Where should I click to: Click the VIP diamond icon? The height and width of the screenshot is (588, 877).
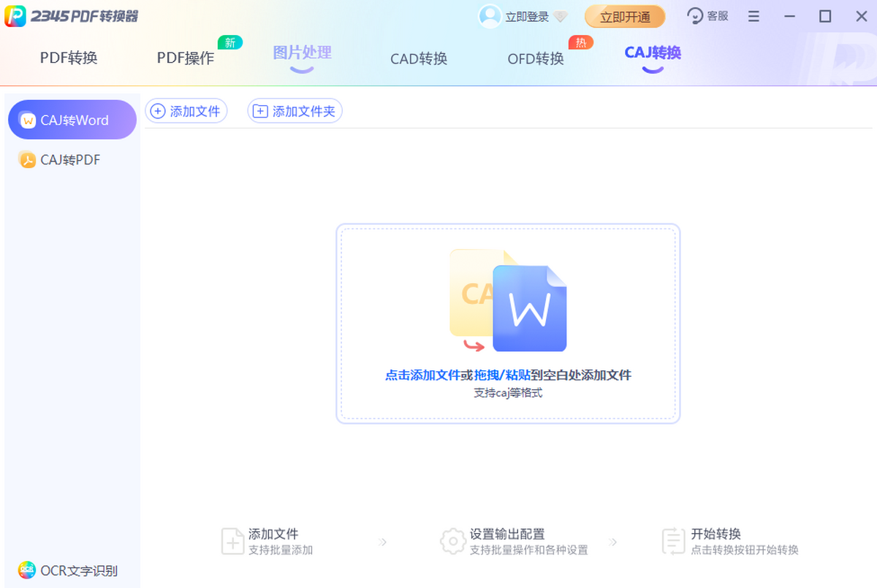(x=561, y=17)
